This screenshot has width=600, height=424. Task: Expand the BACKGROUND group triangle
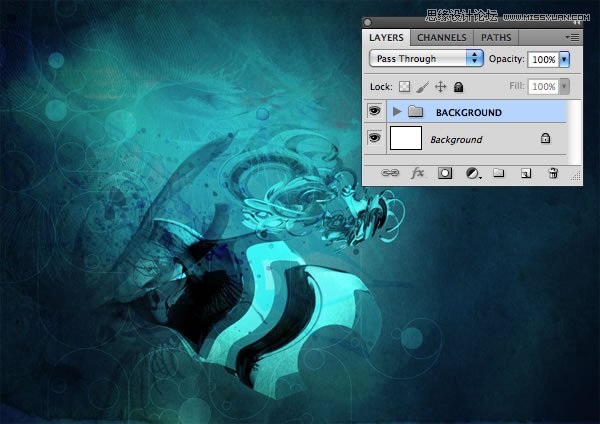[397, 112]
